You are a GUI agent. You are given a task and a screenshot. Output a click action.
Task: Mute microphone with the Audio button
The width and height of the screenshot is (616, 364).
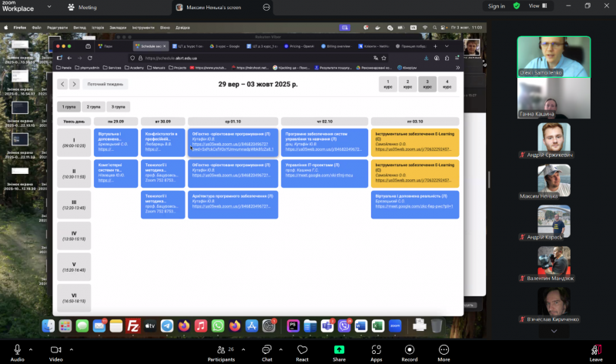point(16,350)
